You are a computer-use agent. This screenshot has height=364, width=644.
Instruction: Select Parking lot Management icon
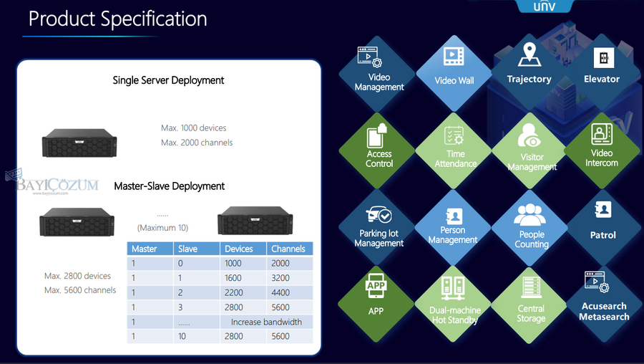tap(379, 226)
